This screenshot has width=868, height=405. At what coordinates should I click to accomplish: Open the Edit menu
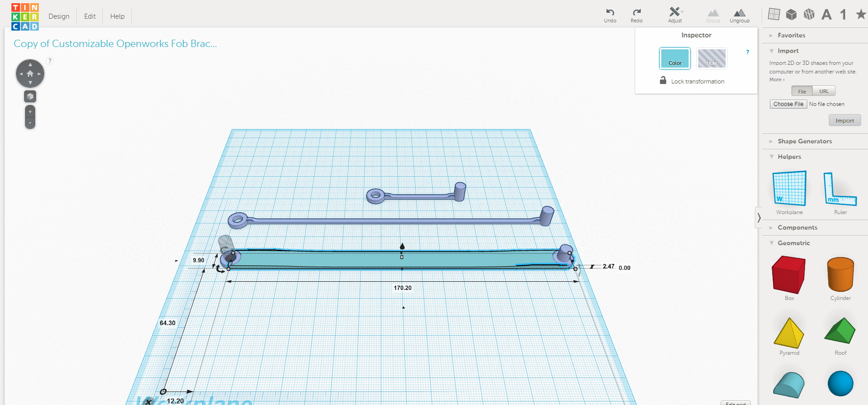pyautogui.click(x=90, y=16)
